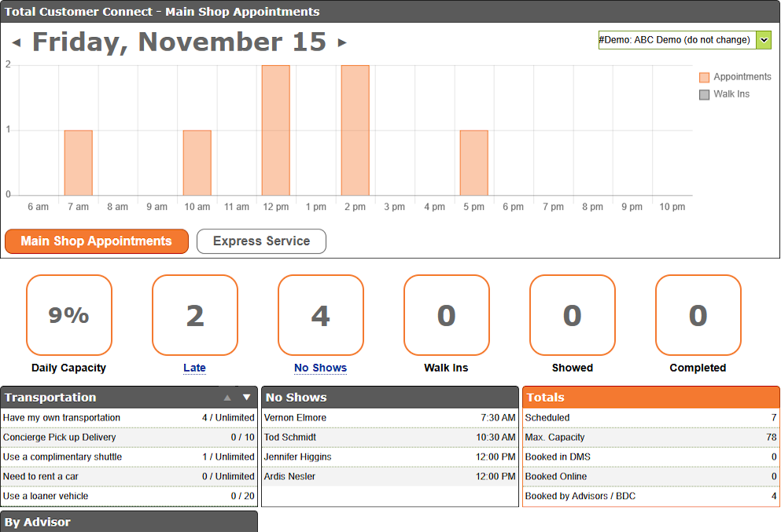Image resolution: width=781 pixels, height=532 pixels.
Task: Toggle Appointments series in chart legend
Action: pos(735,77)
